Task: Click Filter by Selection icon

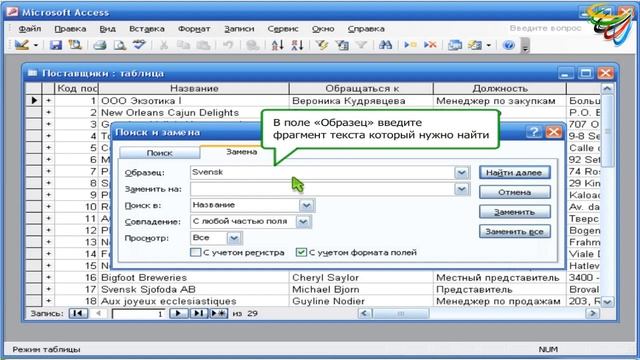Action: click(x=322, y=45)
